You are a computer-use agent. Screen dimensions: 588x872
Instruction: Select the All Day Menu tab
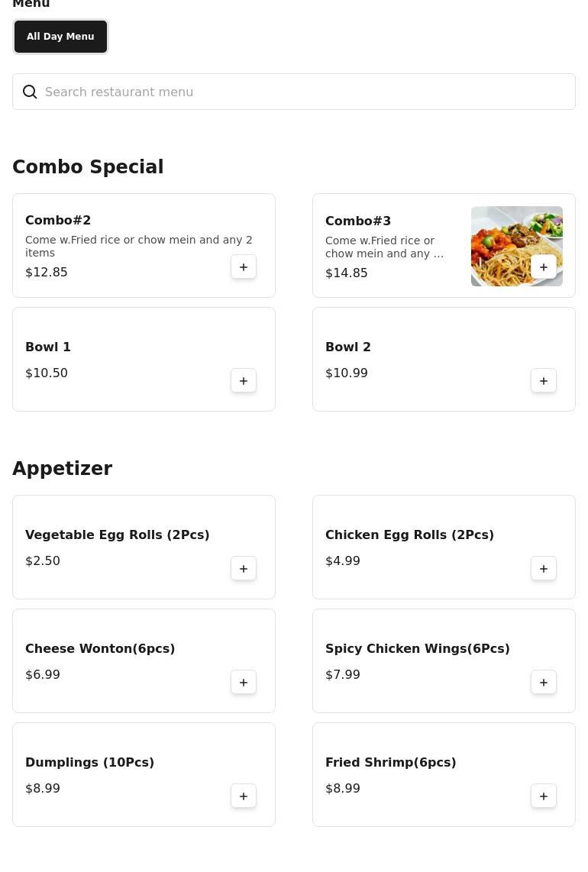(x=60, y=37)
